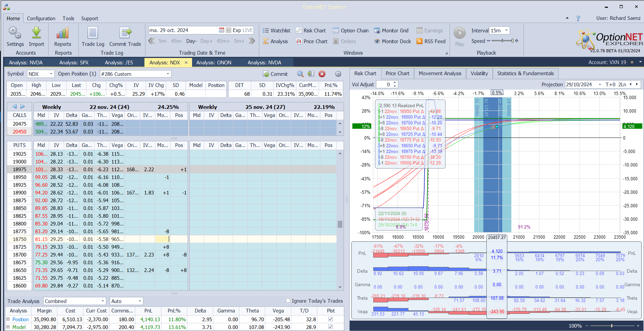Viewport: 644px width, 331px height.
Task: Toggle Ignore Today's Trades checkbox
Action: (x=288, y=301)
